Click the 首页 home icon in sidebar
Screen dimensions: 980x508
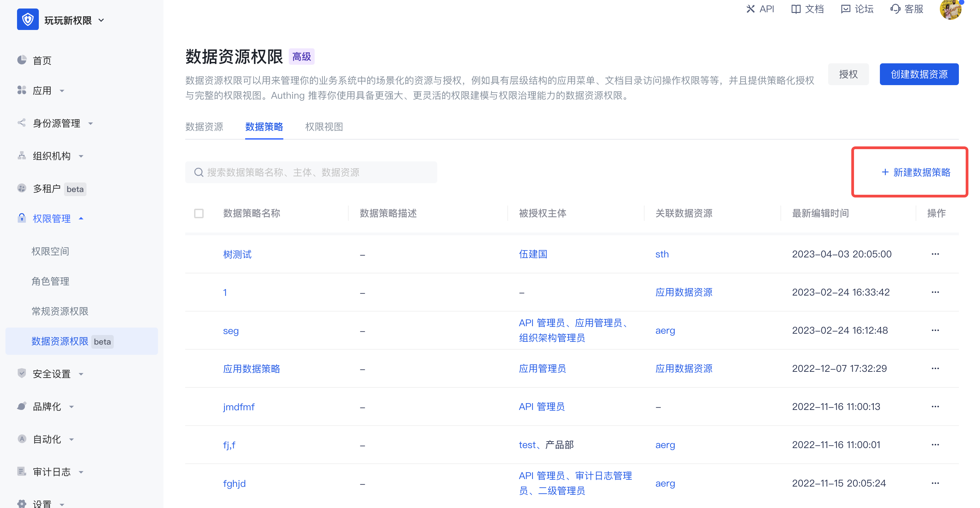22,60
